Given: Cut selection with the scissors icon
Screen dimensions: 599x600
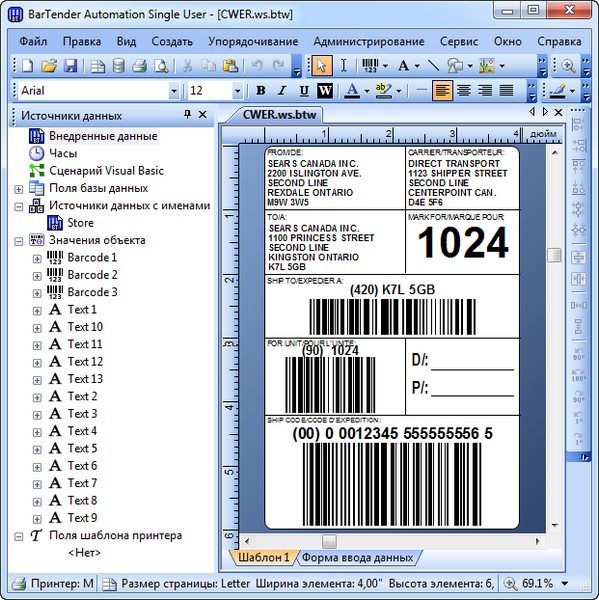Looking at the screenshot, I should click(x=188, y=66).
